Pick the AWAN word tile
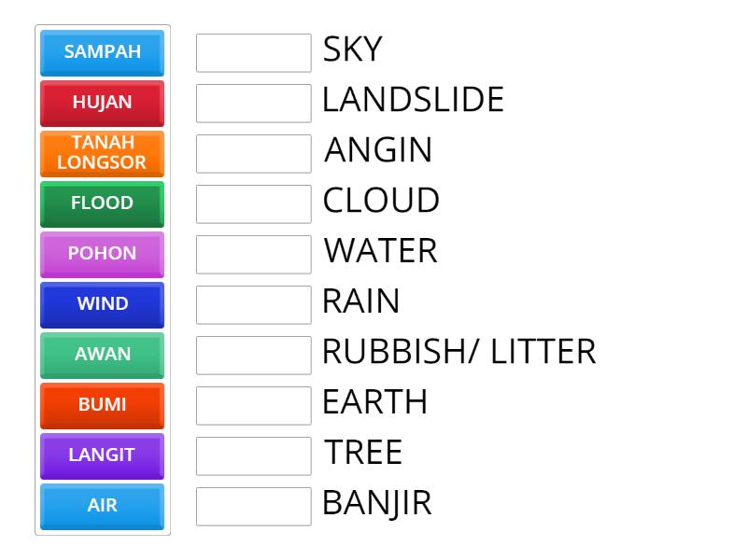This screenshot has height=560, width=747. tap(102, 355)
